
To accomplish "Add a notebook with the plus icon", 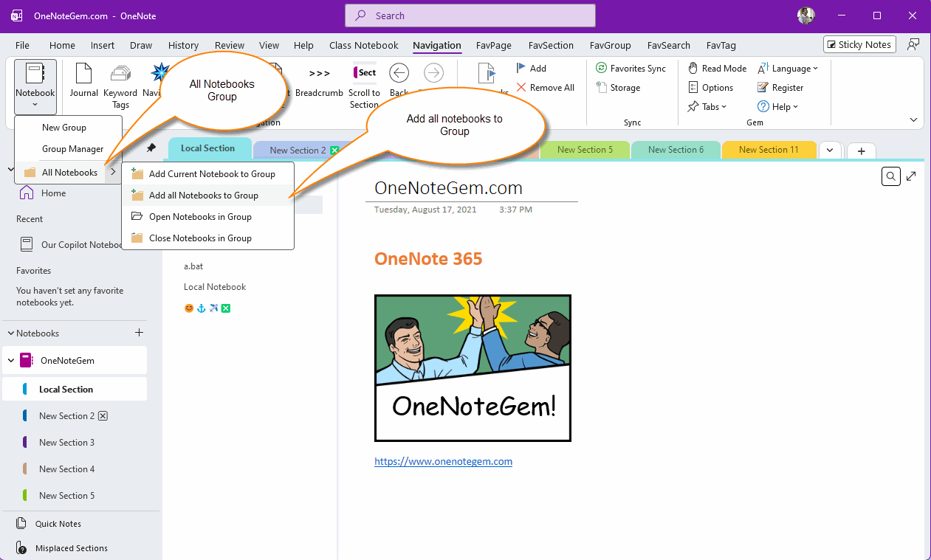I will click(x=139, y=333).
